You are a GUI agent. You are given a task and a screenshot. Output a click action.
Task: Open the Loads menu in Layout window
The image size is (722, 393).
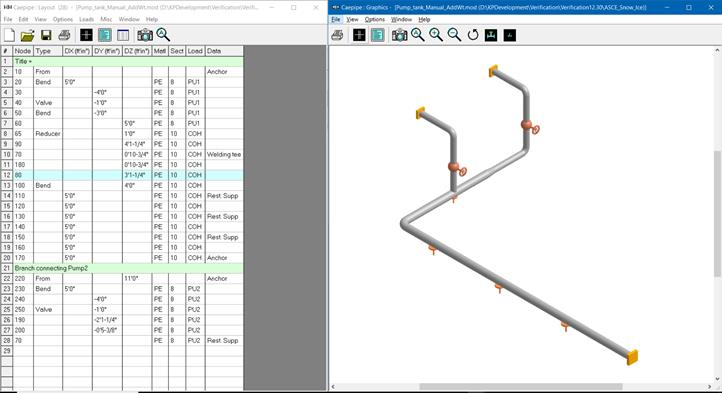coord(86,19)
